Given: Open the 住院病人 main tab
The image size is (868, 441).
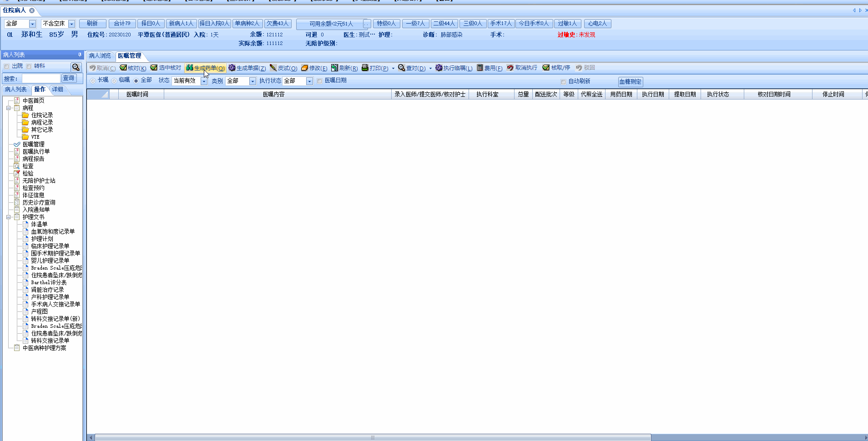Looking at the screenshot, I should tap(15, 10).
